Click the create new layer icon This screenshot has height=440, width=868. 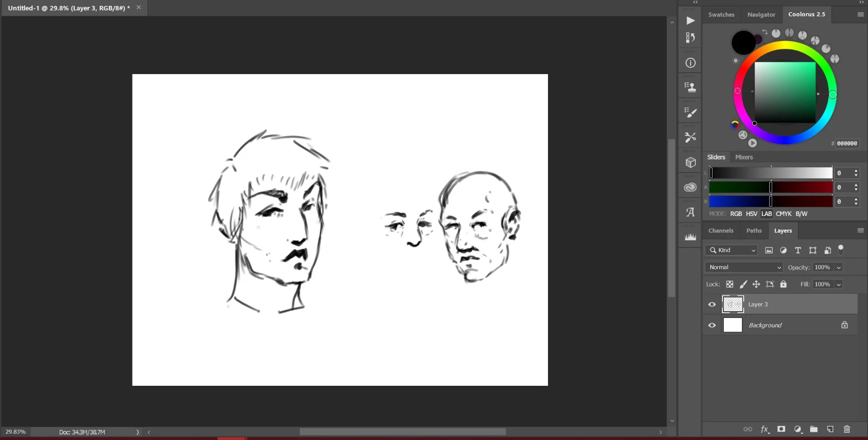(x=830, y=429)
